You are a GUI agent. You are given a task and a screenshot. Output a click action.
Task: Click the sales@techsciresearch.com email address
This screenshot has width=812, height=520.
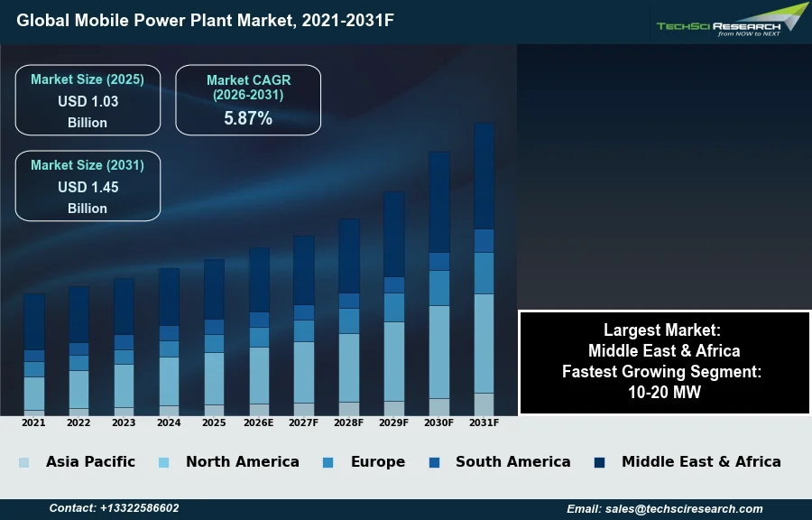[x=665, y=509]
